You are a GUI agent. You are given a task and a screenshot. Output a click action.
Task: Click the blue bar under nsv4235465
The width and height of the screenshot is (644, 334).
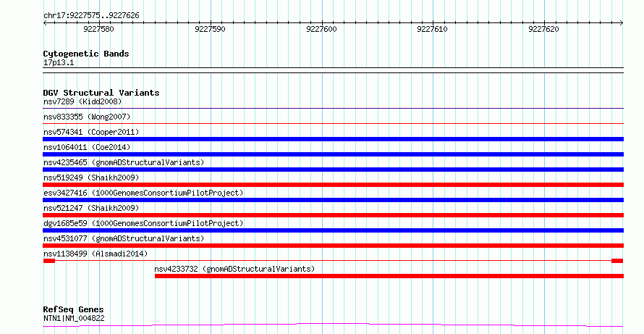(x=333, y=170)
